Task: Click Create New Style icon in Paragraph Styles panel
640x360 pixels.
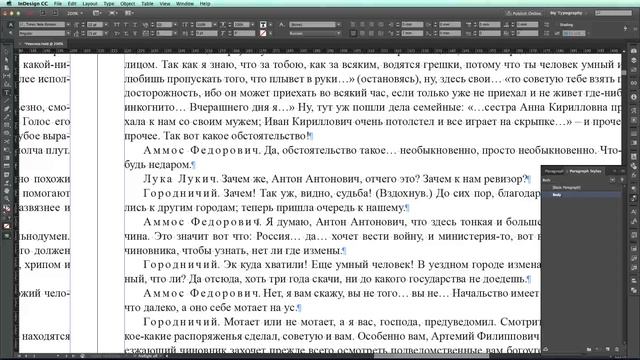Action: pos(608,349)
